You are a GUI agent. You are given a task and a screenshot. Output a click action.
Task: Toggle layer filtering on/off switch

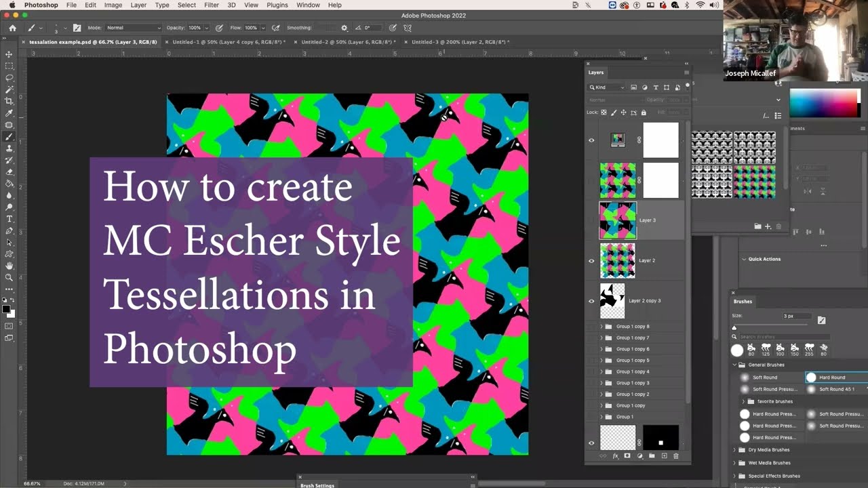click(x=687, y=86)
